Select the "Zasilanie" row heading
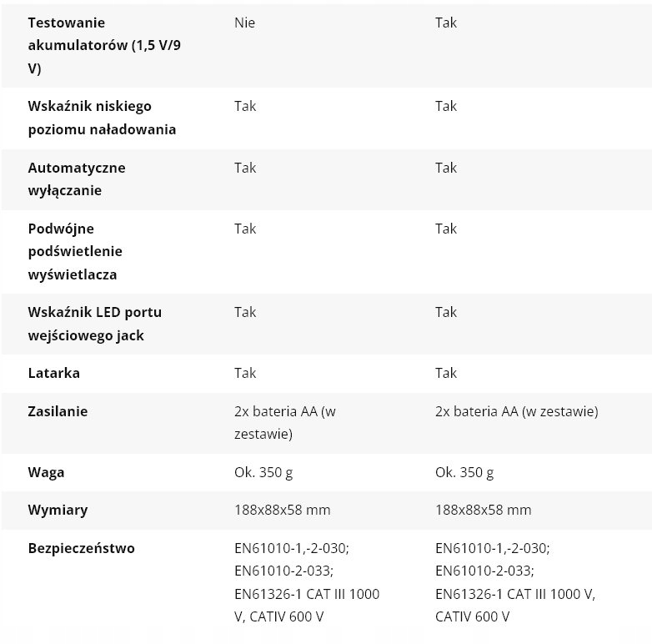This screenshot has height=644, width=652. (x=58, y=411)
